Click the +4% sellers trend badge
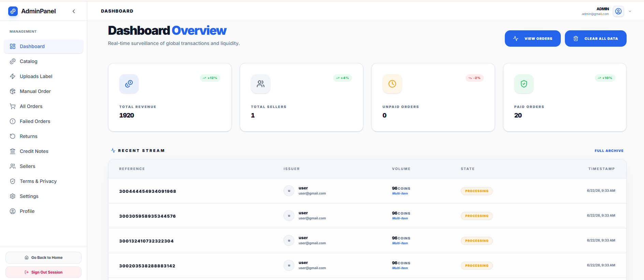The width and height of the screenshot is (644, 280). tap(342, 78)
